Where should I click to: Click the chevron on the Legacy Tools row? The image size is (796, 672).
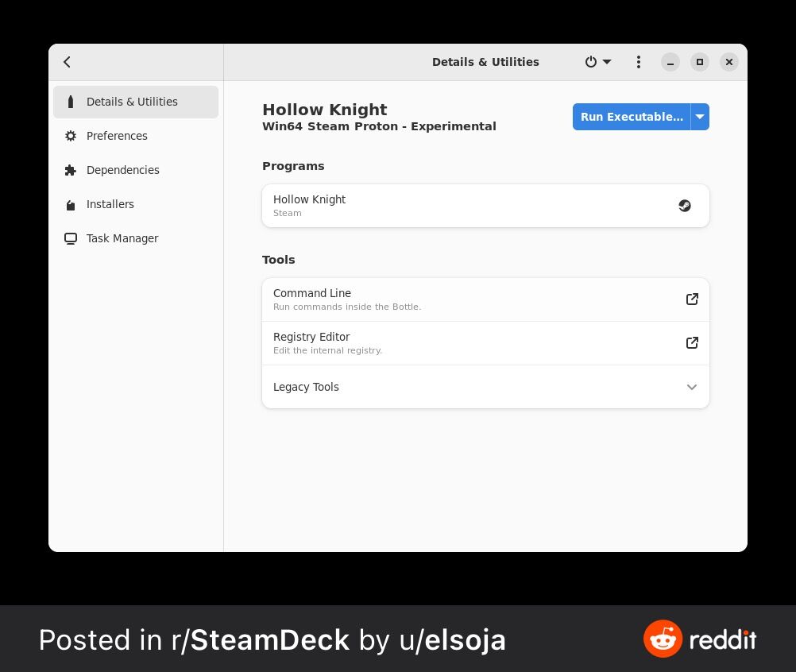point(691,387)
